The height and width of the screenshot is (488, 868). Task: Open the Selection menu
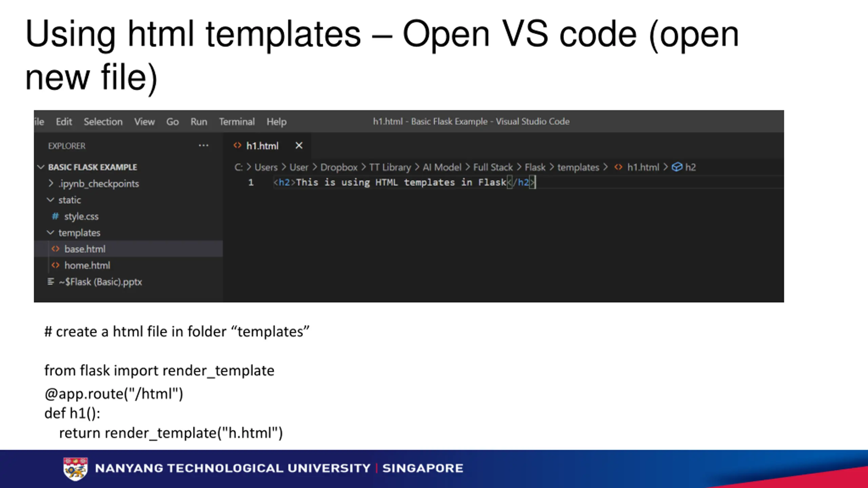pos(103,122)
